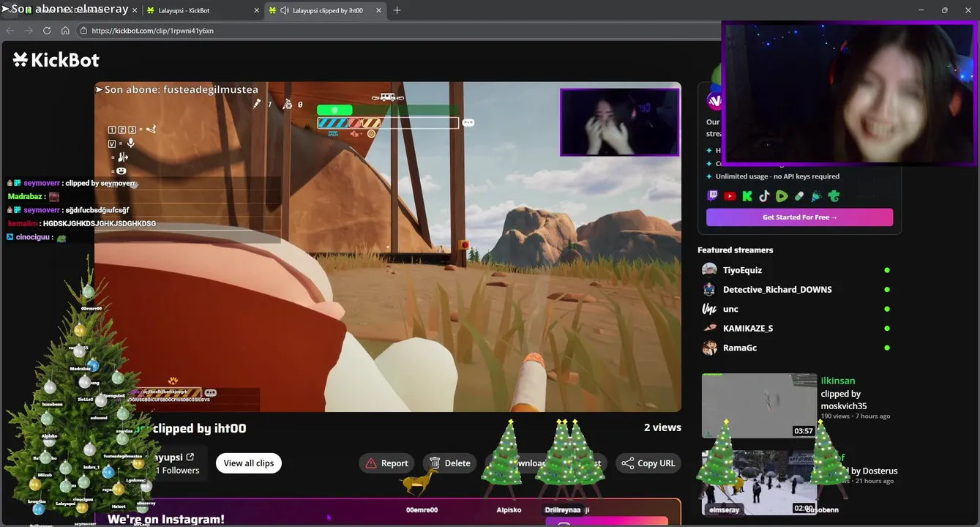Click the Twitch platform icon
The width and height of the screenshot is (980, 527).
click(712, 196)
